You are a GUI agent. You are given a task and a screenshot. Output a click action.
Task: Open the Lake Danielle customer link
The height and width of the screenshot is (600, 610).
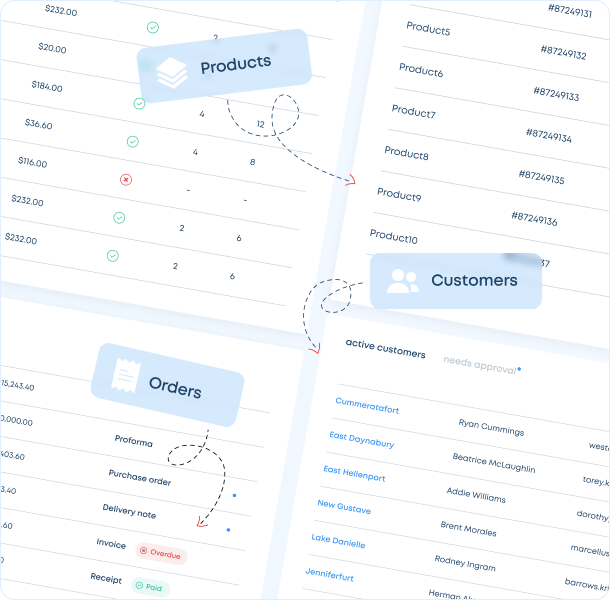click(x=338, y=541)
